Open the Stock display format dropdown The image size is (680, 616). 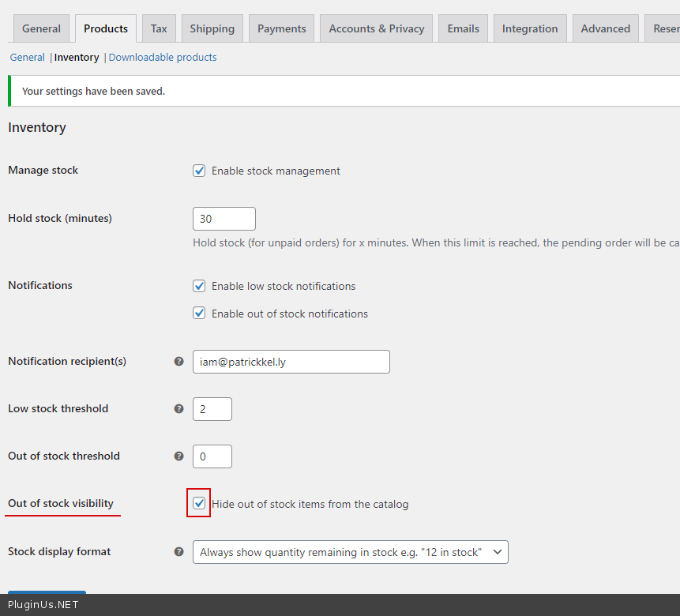(350, 552)
